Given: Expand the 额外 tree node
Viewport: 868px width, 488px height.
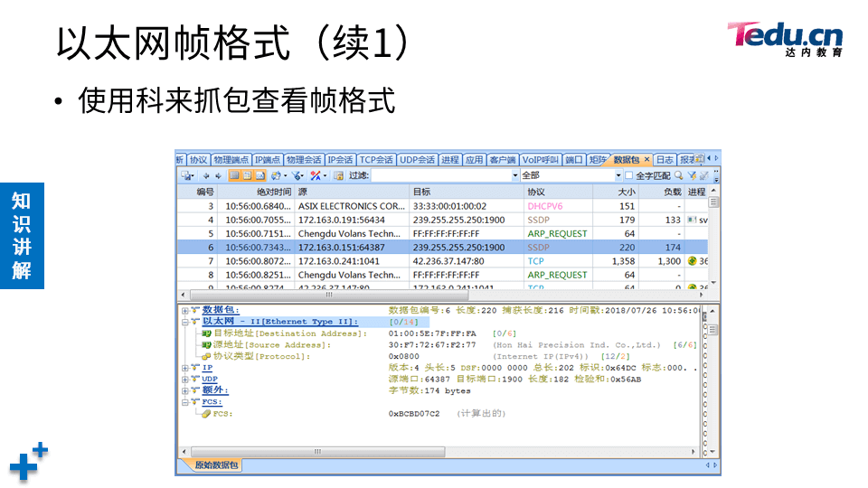Looking at the screenshot, I should [x=184, y=390].
